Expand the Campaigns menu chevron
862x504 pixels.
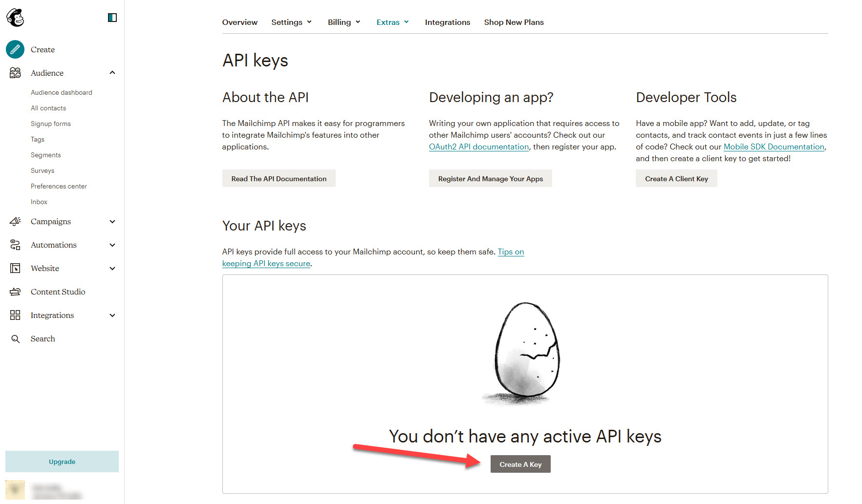pos(112,221)
